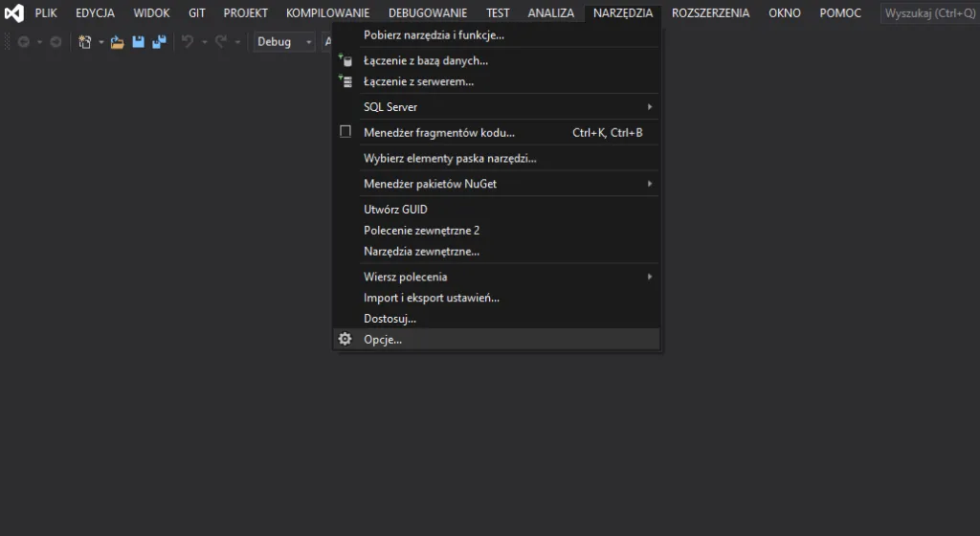Screen dimensions: 980x536
Task: Click the New Project toolbar icon
Action: [x=84, y=42]
